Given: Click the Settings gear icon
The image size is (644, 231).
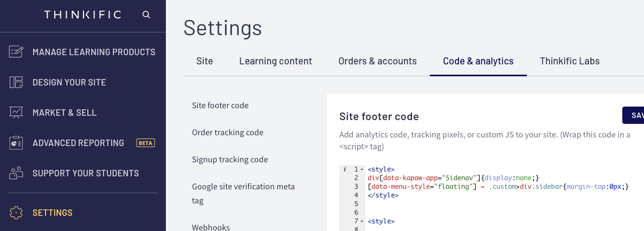Looking at the screenshot, I should (x=16, y=213).
